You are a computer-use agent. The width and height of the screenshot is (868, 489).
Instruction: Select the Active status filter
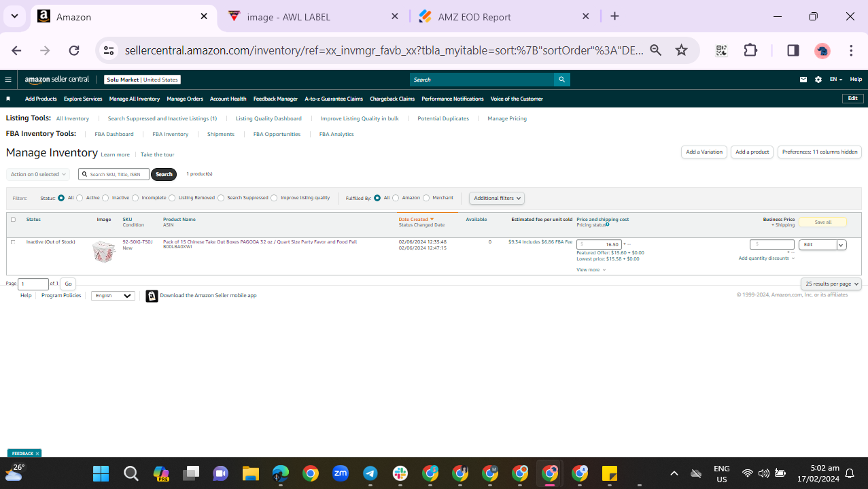(x=80, y=198)
